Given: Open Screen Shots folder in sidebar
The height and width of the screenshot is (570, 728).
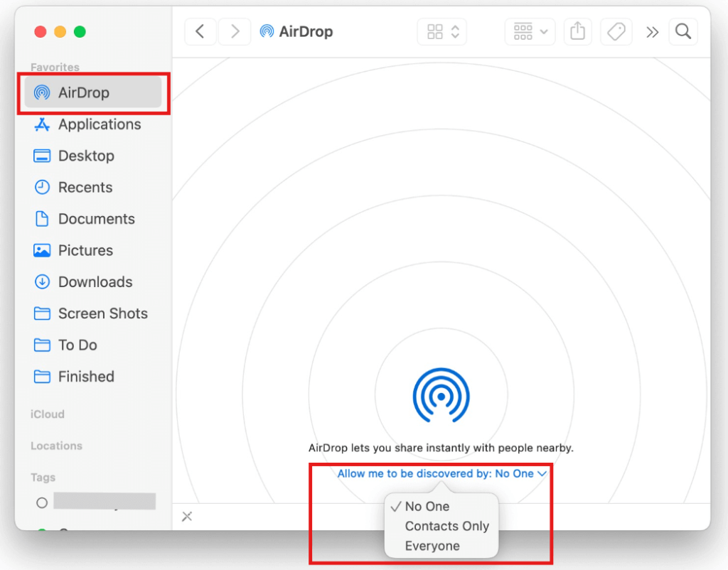Looking at the screenshot, I should point(93,313).
